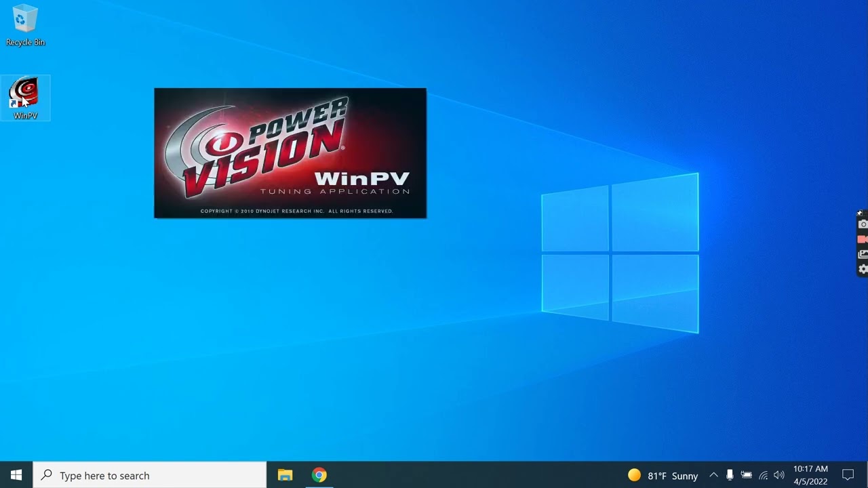Open battery power status in tray
The height and width of the screenshot is (488, 868).
click(x=747, y=476)
